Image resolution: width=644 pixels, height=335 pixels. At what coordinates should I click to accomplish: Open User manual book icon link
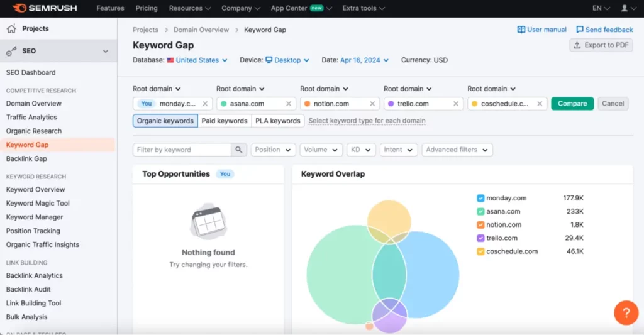coord(521,30)
